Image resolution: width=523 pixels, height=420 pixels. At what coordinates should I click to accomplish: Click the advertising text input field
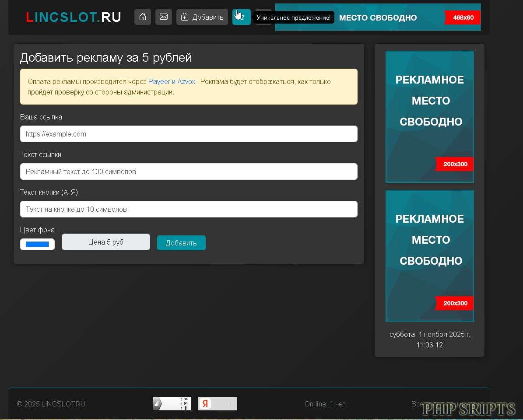click(189, 171)
